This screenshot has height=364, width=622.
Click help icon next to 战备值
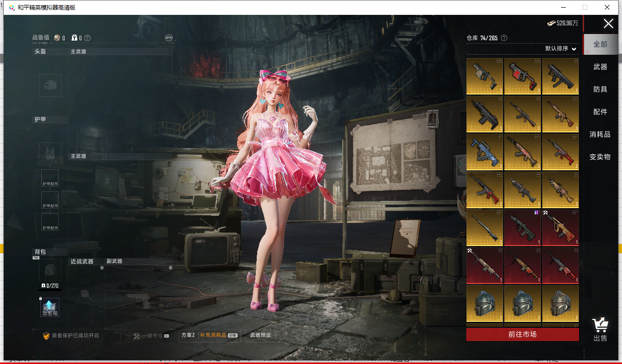(x=87, y=38)
